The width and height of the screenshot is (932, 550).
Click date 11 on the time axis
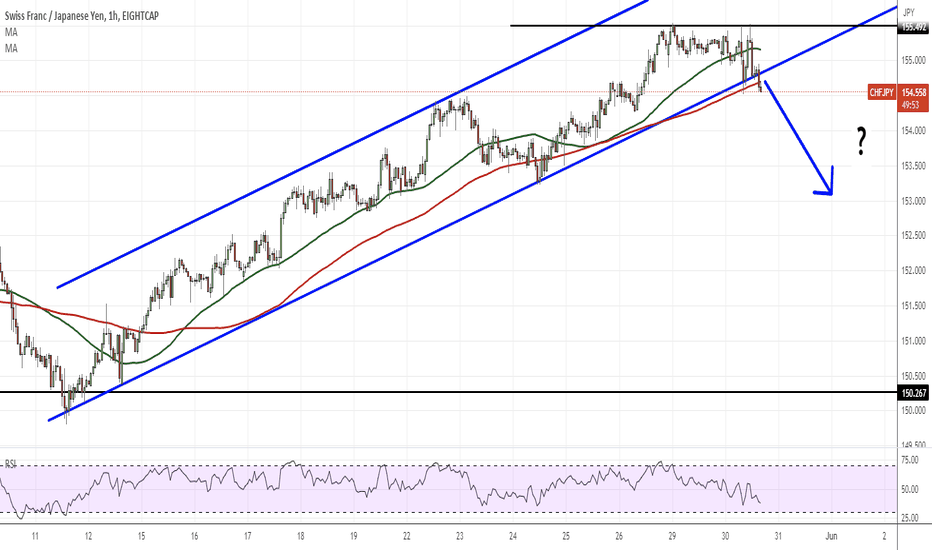[x=35, y=536]
